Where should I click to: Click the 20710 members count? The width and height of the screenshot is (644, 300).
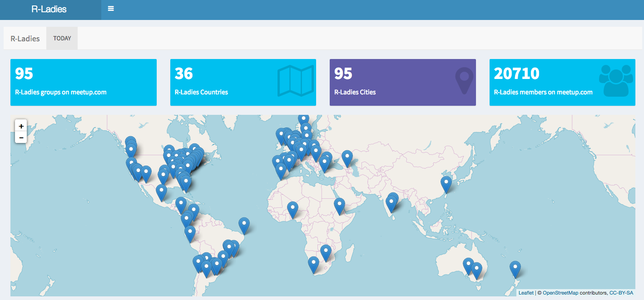point(516,74)
